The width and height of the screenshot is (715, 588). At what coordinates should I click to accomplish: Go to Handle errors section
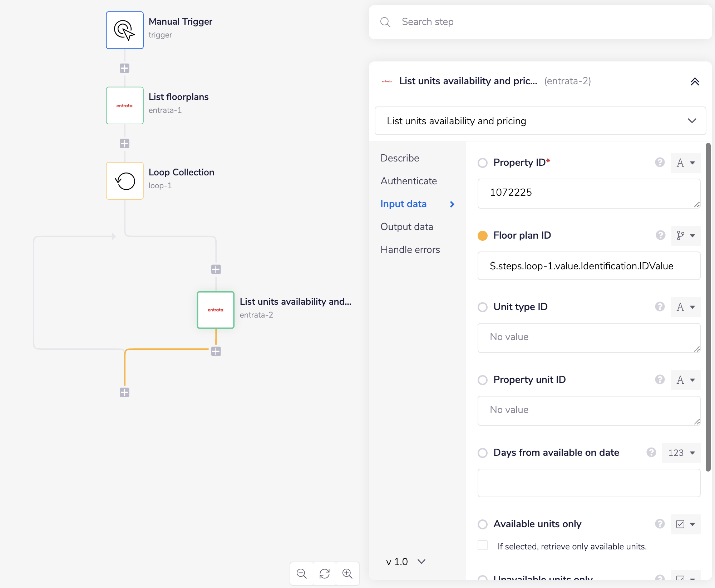pos(410,250)
